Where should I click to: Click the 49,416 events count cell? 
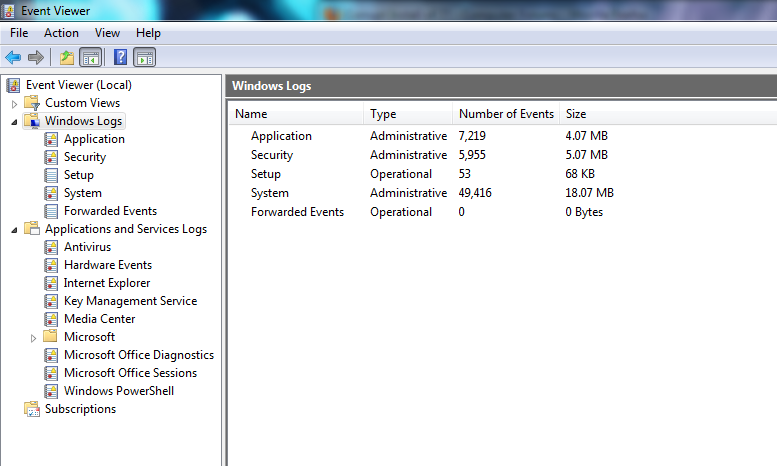(x=475, y=193)
